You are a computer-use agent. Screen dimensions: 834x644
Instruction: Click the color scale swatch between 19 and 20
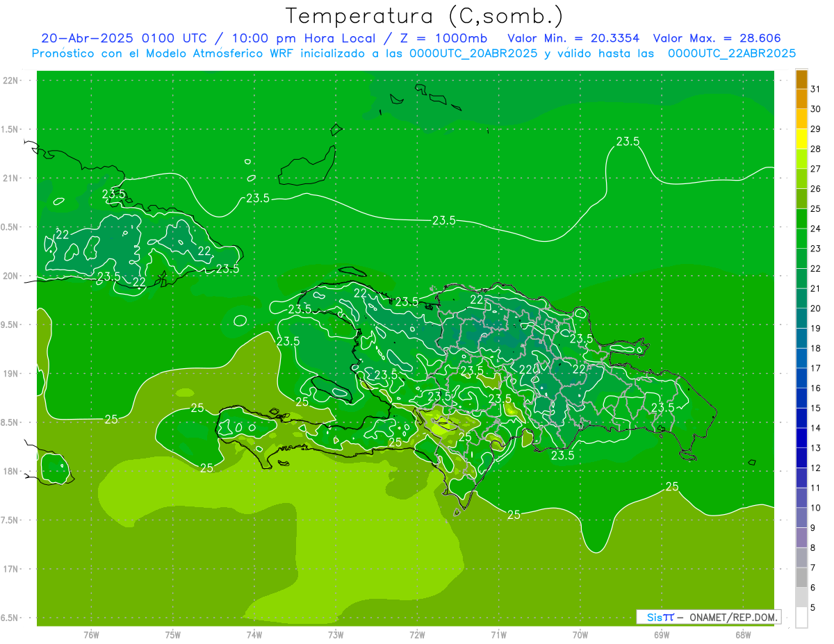802,319
